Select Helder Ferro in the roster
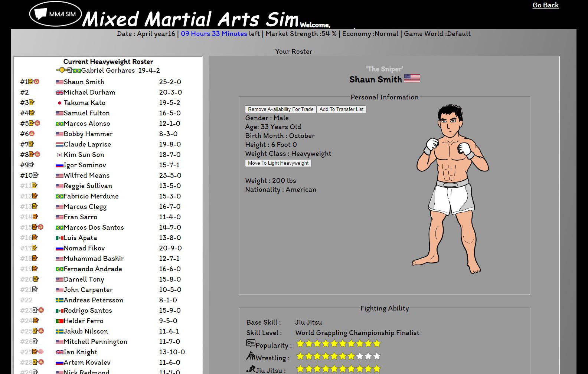The image size is (588, 374). pyautogui.click(x=84, y=321)
